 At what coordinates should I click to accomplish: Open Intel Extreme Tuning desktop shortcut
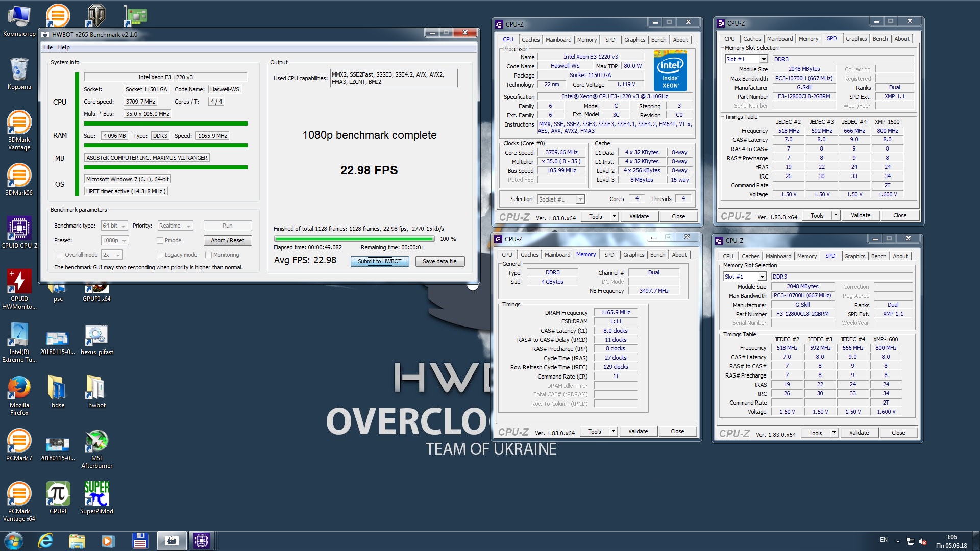(19, 342)
